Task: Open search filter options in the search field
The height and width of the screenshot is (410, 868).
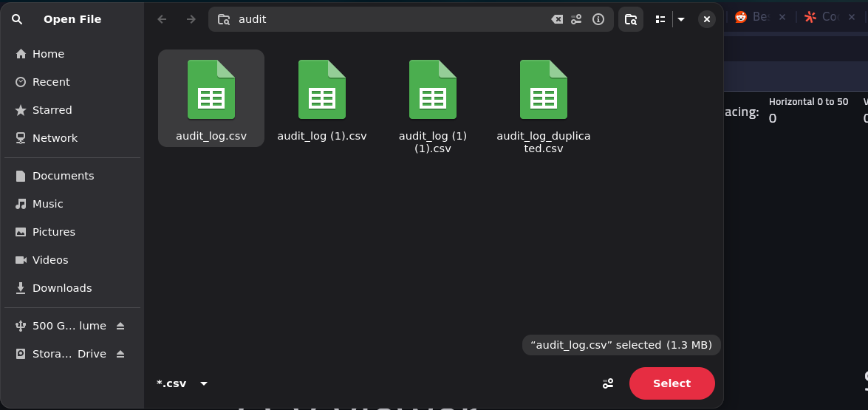Action: pyautogui.click(x=576, y=19)
